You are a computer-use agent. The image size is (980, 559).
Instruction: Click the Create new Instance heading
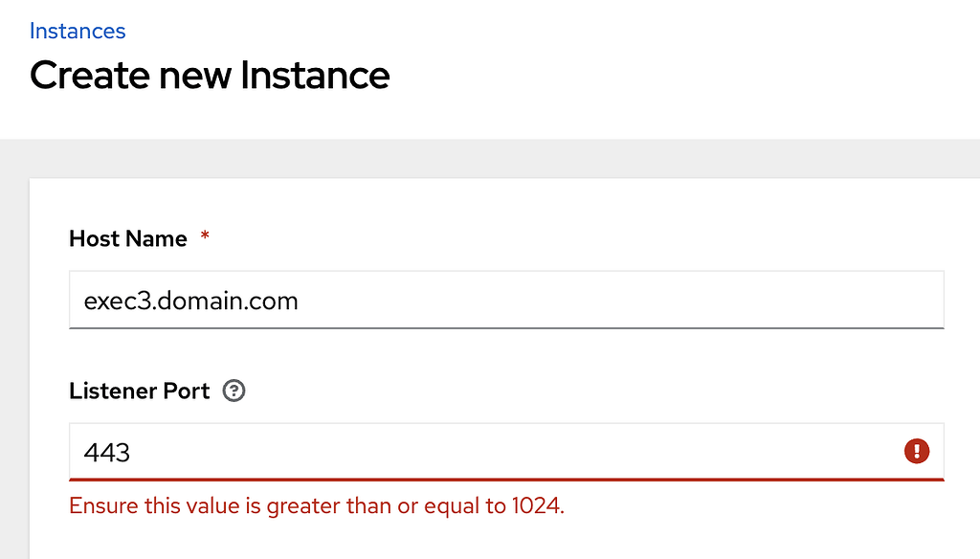(x=211, y=75)
